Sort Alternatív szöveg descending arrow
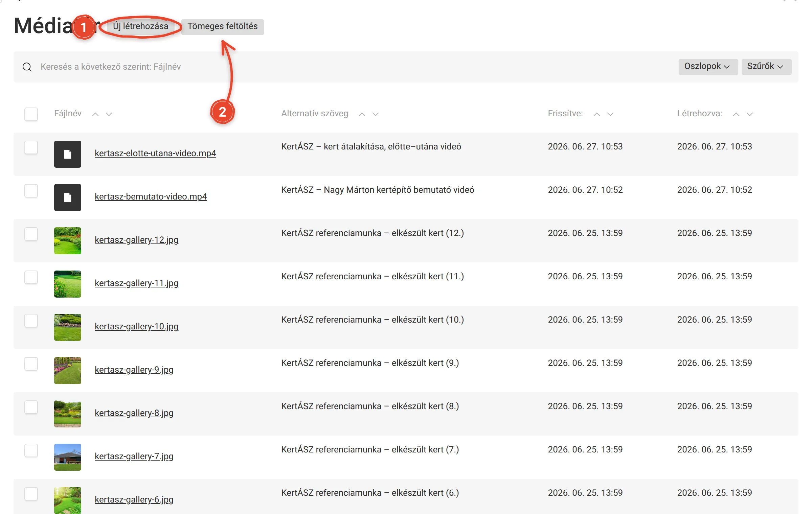The height and width of the screenshot is (514, 812). [x=376, y=114]
